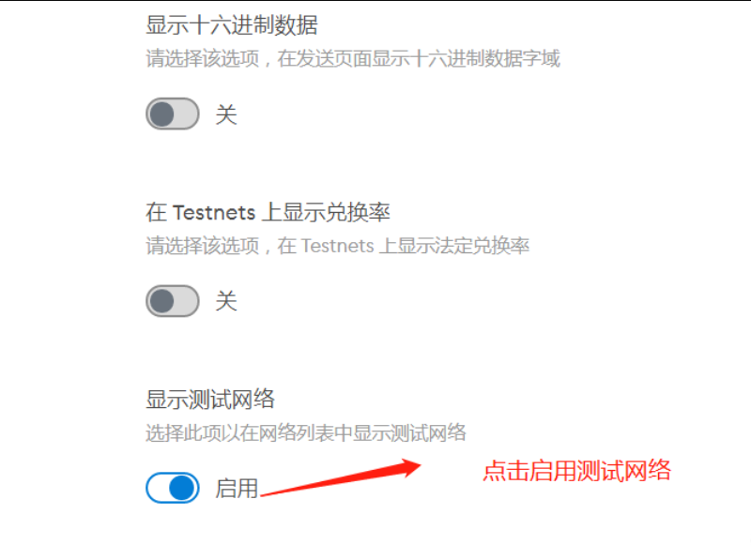Click the red 点击启用测试网络 annotation text
The image size is (751, 560).
pos(577,471)
